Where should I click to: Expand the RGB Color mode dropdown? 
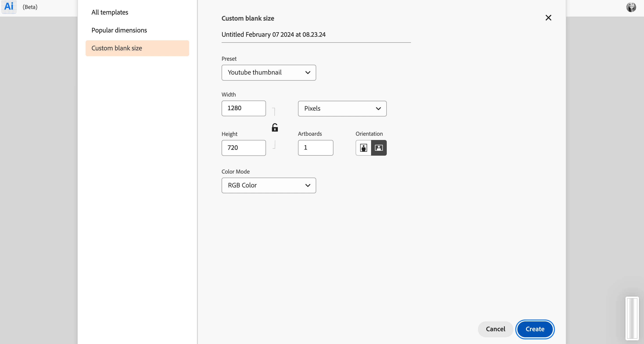[268, 185]
